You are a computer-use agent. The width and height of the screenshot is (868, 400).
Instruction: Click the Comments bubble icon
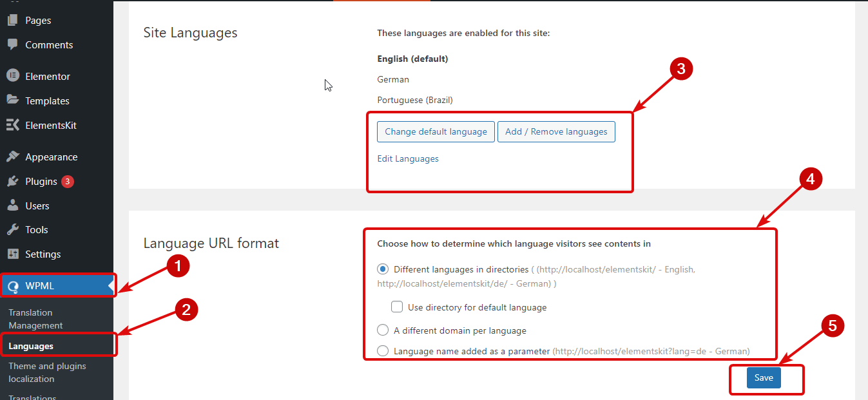12,44
